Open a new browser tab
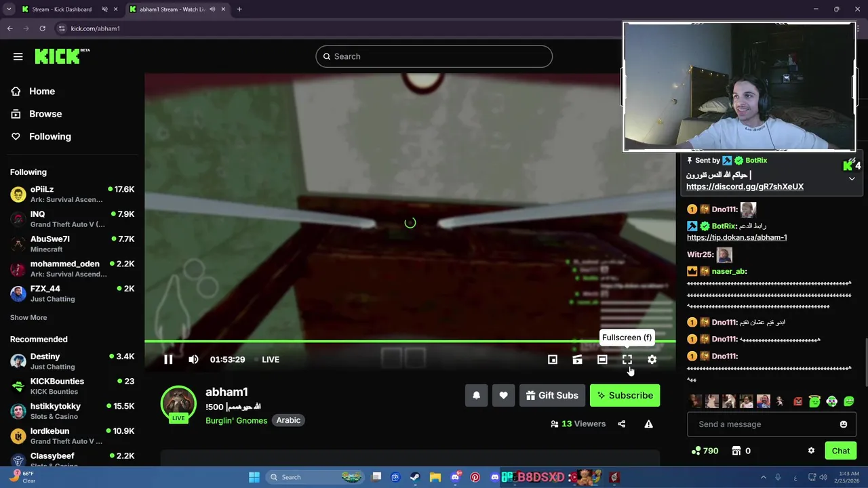This screenshot has height=488, width=868. coord(239,9)
